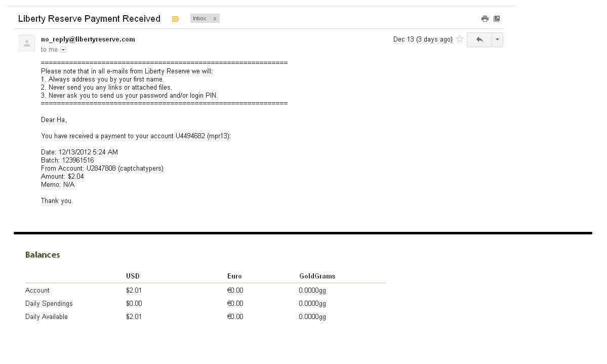Click Daily Spendings row label
The image size is (607, 364).
pos(49,304)
